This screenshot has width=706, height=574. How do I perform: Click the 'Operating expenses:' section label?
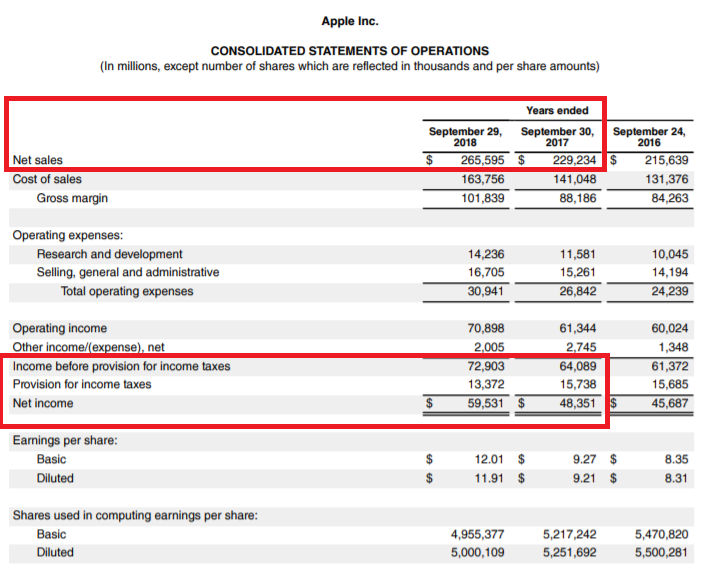(68, 235)
